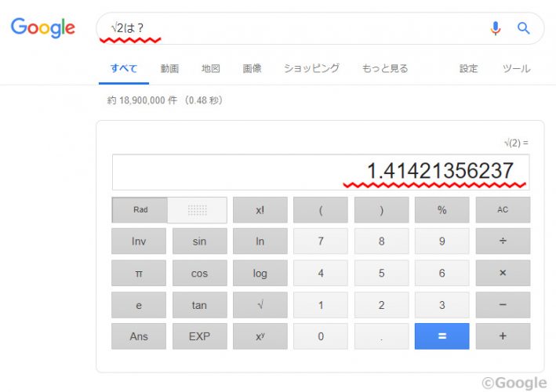Click the division ÷ key
The width and height of the screenshot is (556, 392).
[503, 241]
